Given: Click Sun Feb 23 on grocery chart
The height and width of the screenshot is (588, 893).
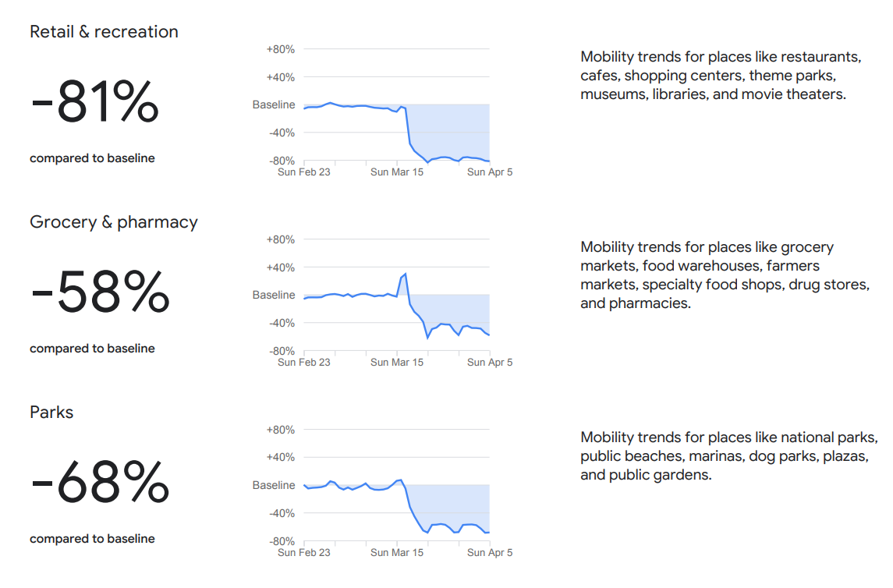Looking at the screenshot, I should (304, 363).
